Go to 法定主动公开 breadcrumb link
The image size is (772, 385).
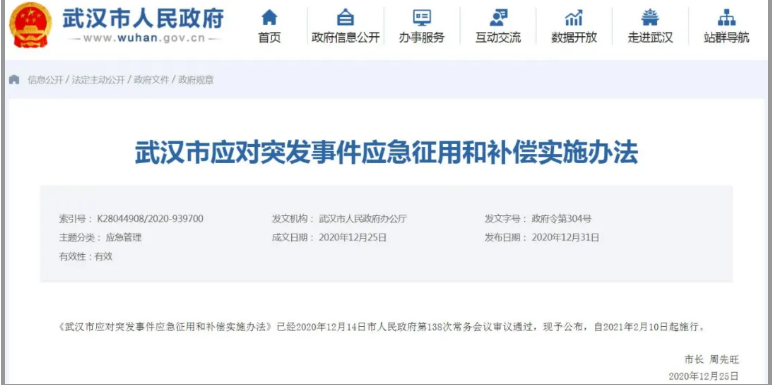pos(98,80)
